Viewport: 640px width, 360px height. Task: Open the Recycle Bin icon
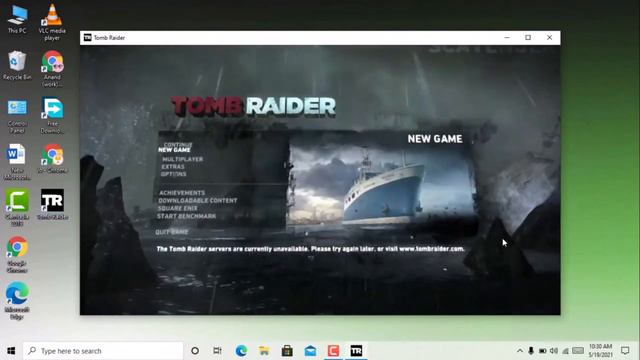(17, 65)
